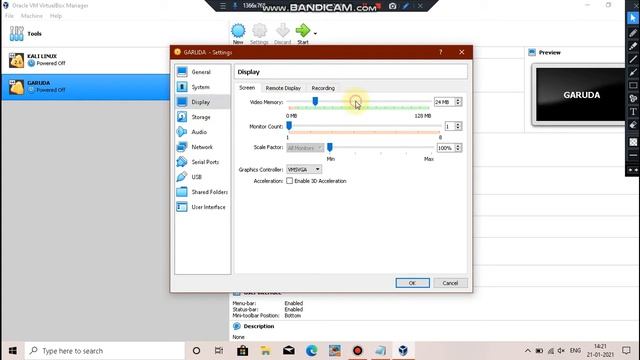Click GARUDA preview thumbnail
This screenshot has height=360, width=640.
(581, 95)
